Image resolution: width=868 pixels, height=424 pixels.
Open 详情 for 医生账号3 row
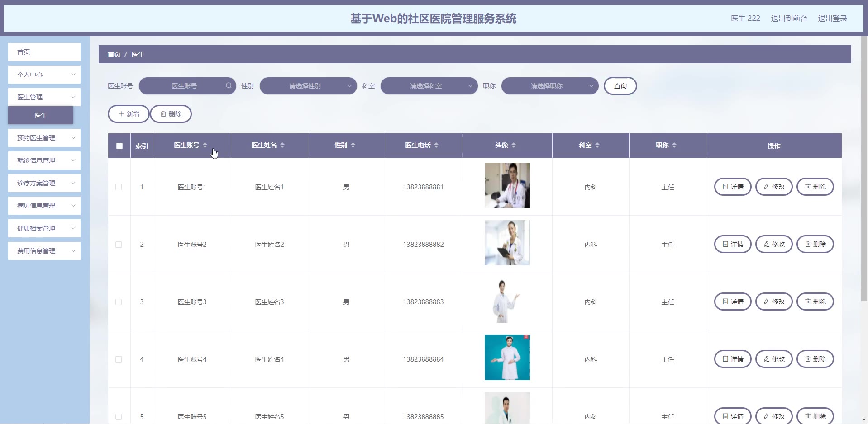(733, 302)
